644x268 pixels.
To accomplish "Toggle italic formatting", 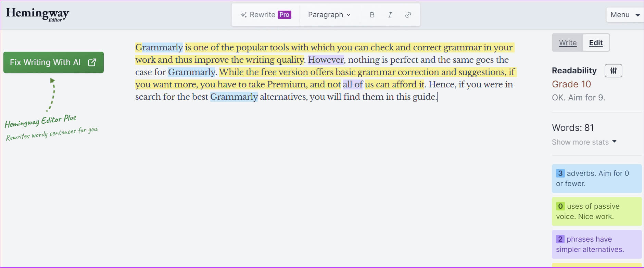I will [x=390, y=15].
